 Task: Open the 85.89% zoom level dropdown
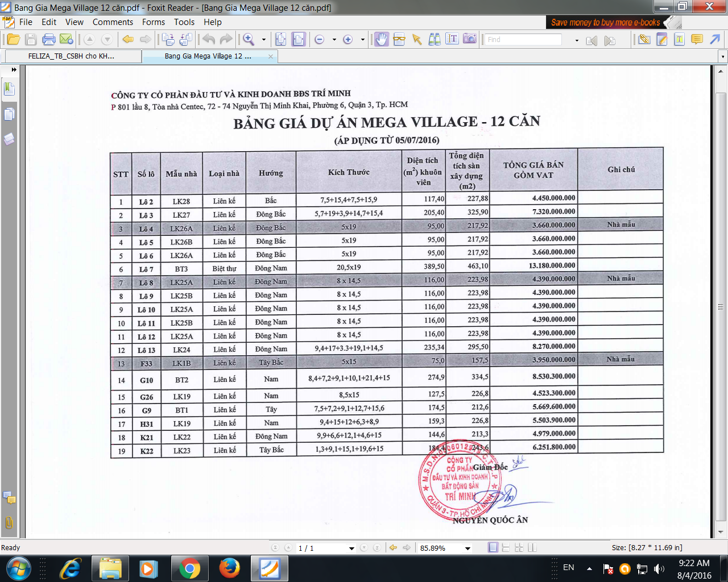[x=468, y=548]
